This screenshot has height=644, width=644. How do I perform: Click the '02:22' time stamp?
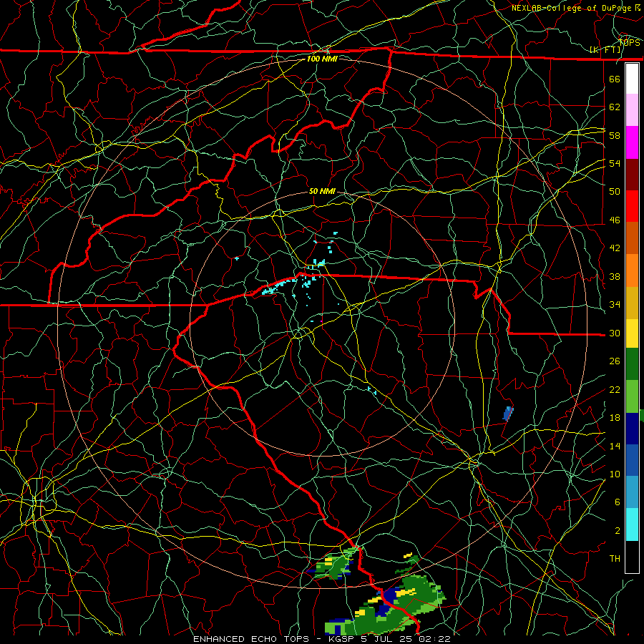435,639
